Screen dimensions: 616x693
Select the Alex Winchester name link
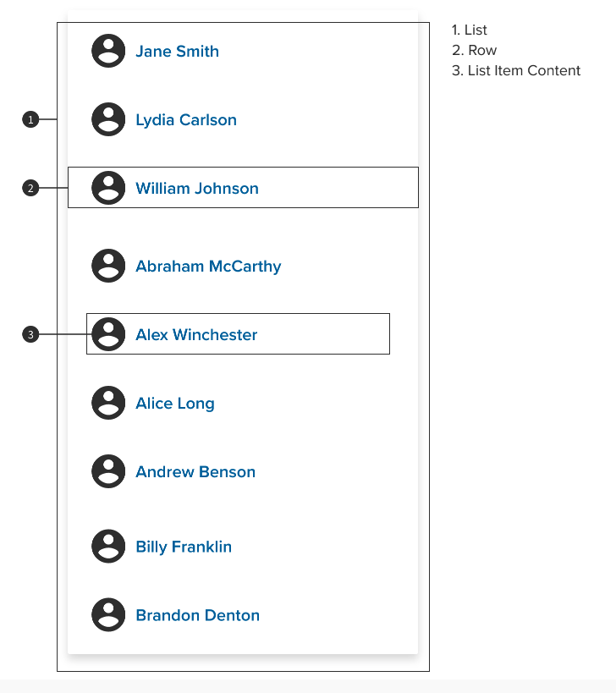coord(196,334)
